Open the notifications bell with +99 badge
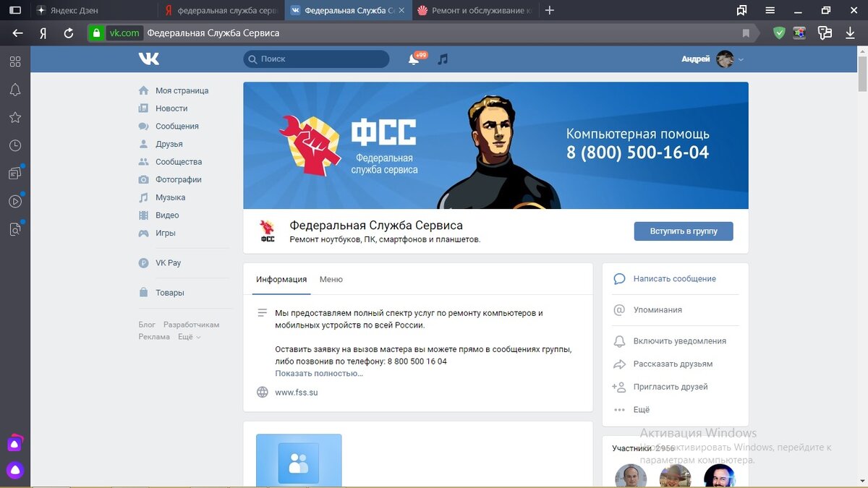The image size is (868, 488). (414, 59)
